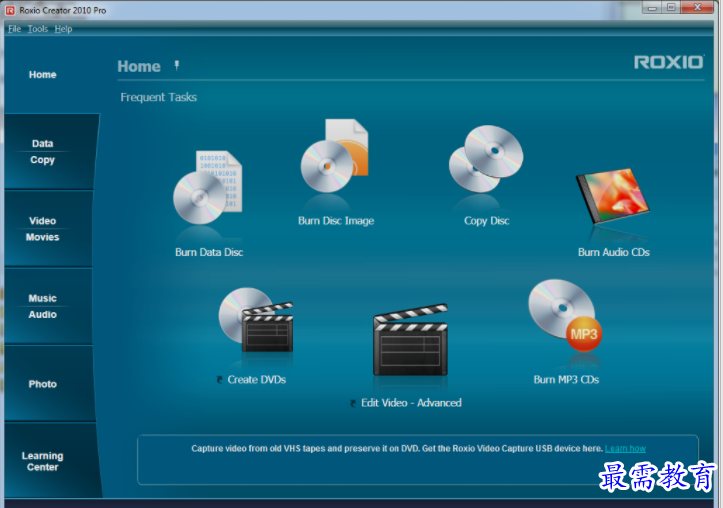Click the Burn Data Disc icon
Viewport: 723px width, 508px height.
pyautogui.click(x=207, y=188)
